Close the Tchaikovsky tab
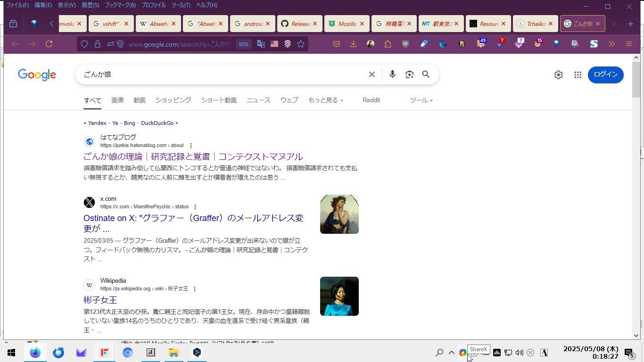 coord(551,24)
